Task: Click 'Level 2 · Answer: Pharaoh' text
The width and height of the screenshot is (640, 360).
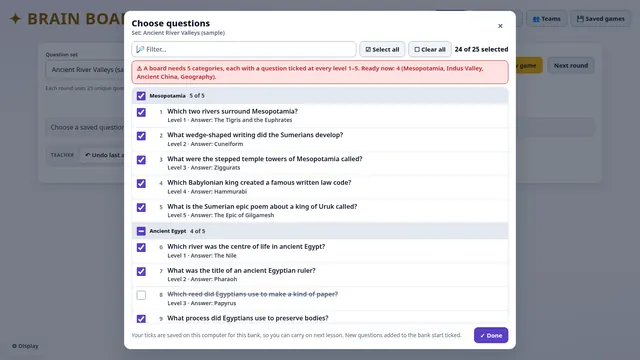Action: pyautogui.click(x=202, y=279)
